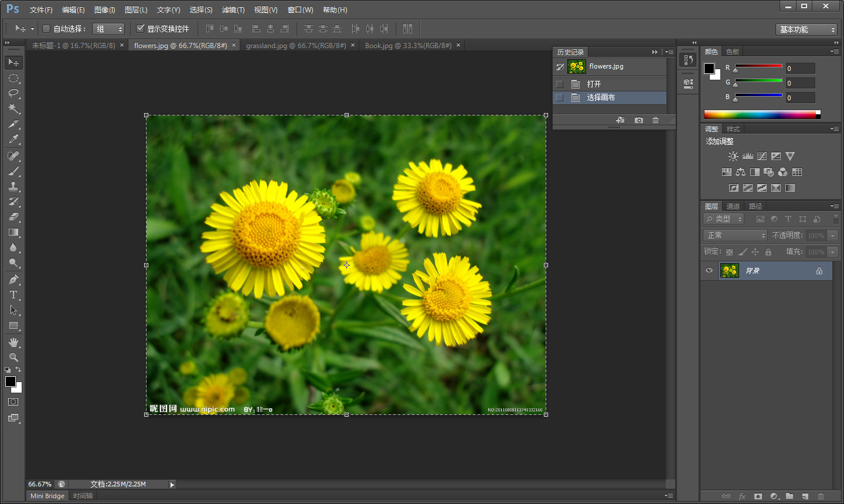This screenshot has width=844, height=504.
Task: Click the flowers.jpg snapshot thumbnail
Action: pos(577,67)
